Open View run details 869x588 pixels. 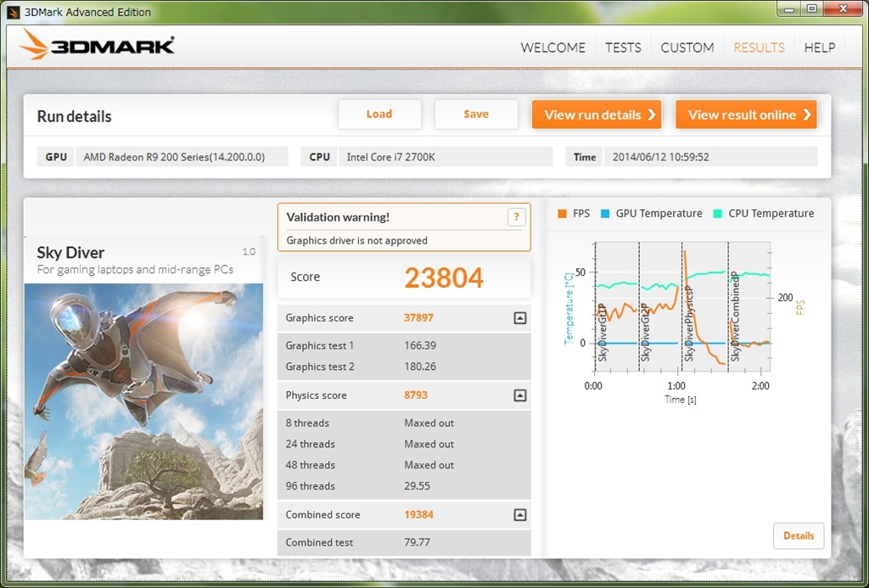coord(597,115)
